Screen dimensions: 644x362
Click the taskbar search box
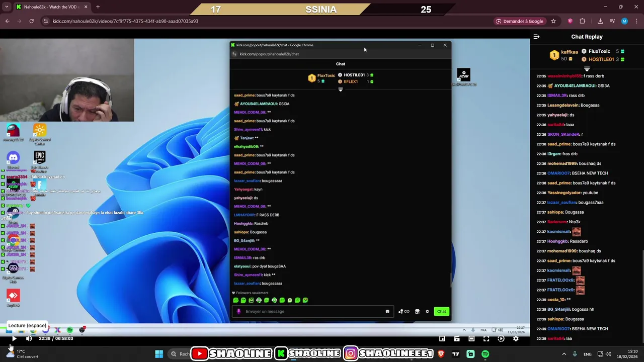180,354
